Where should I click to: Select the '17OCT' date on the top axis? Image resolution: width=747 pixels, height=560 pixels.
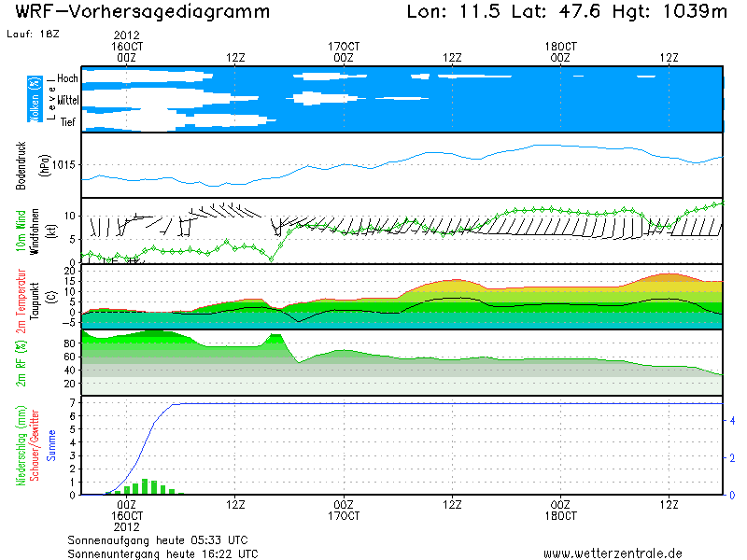tap(344, 47)
